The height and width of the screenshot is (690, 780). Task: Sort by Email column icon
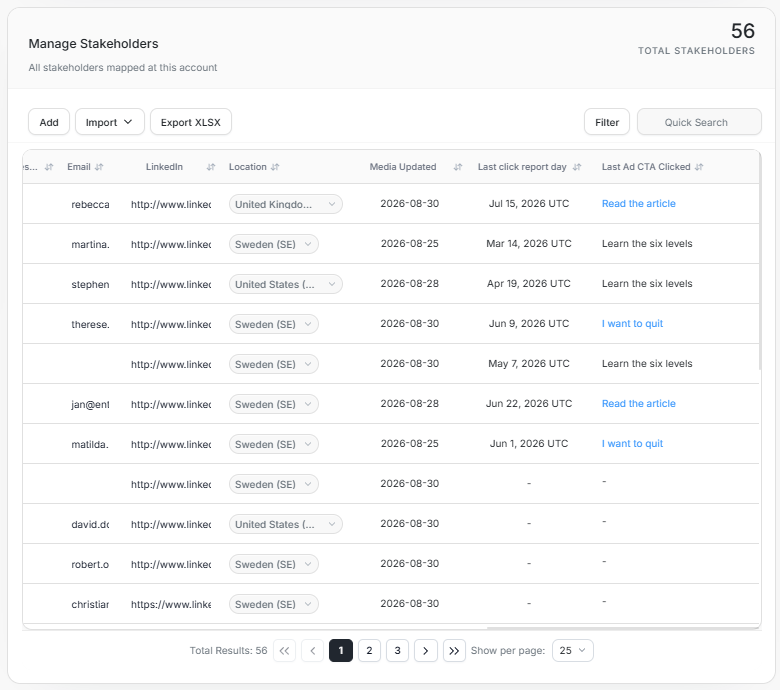tap(99, 167)
